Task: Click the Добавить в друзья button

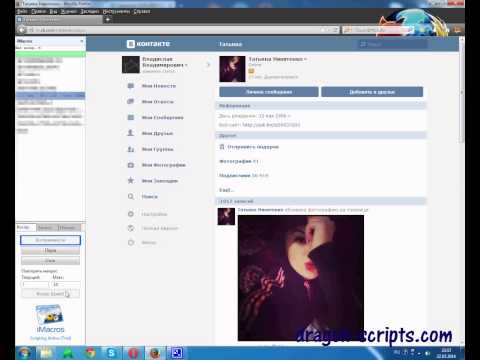Action: tap(372, 92)
